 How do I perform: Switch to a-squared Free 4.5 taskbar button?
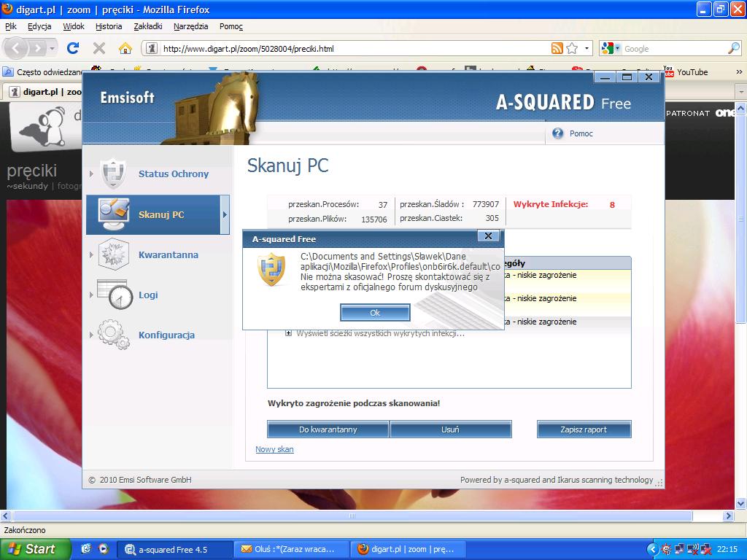(x=175, y=549)
